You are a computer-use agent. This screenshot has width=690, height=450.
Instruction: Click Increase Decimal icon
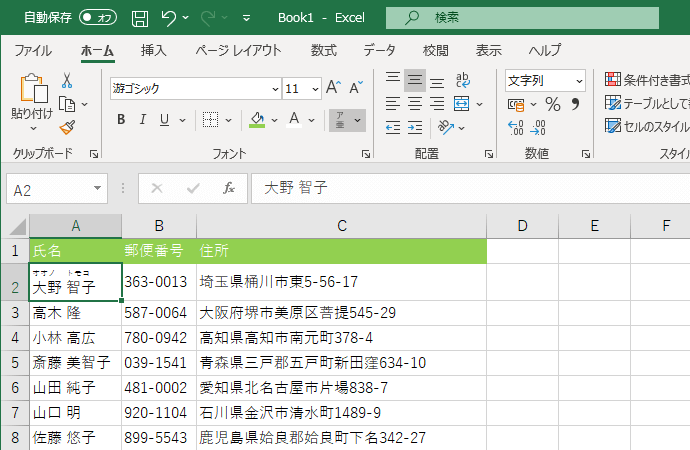pos(516,128)
